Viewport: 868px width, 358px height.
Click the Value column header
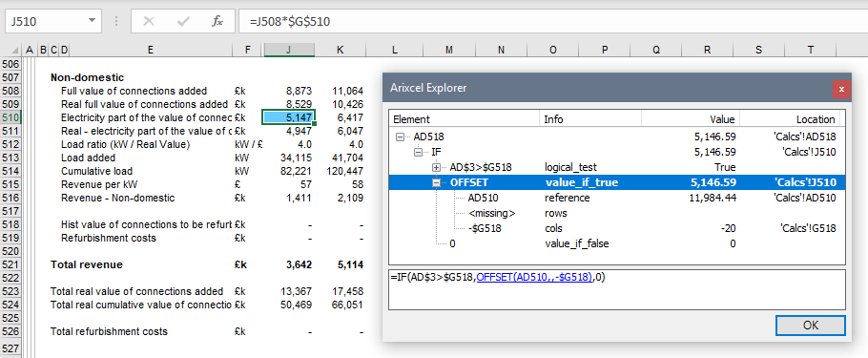tap(691, 119)
